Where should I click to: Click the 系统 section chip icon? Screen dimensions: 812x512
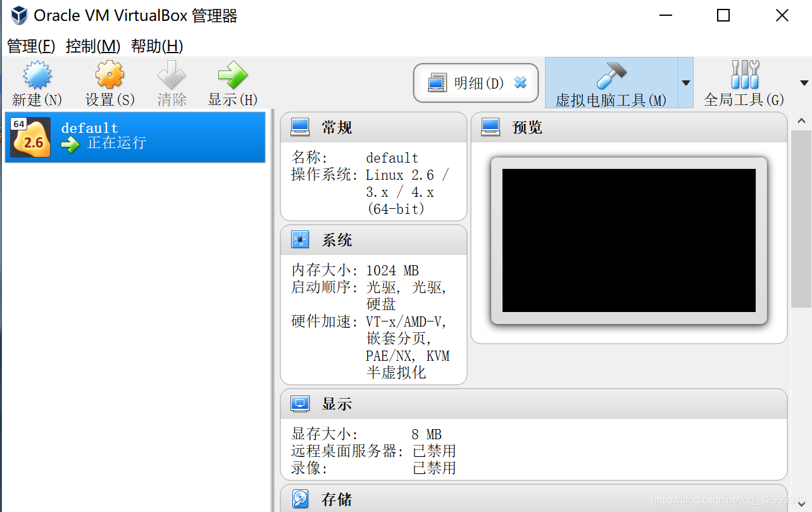300,240
